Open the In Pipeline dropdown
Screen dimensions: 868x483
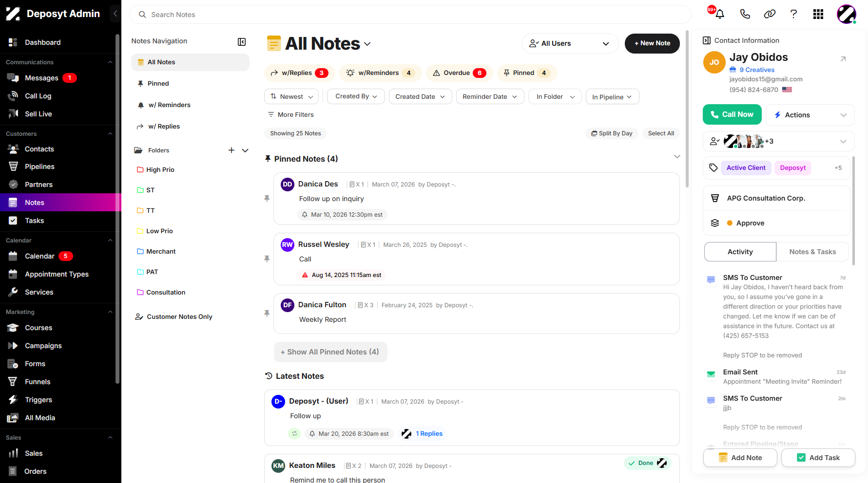point(612,96)
